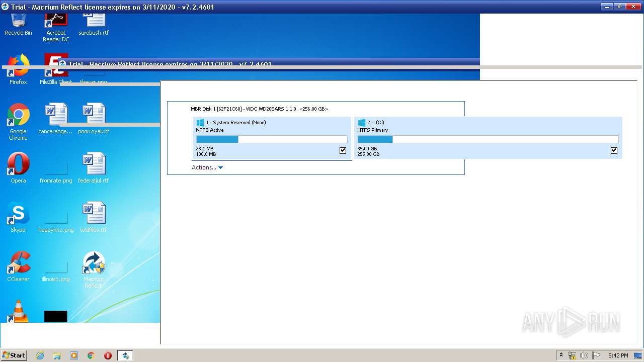Open Opera pinned on the taskbar
This screenshot has height=362, width=644.
[x=108, y=355]
